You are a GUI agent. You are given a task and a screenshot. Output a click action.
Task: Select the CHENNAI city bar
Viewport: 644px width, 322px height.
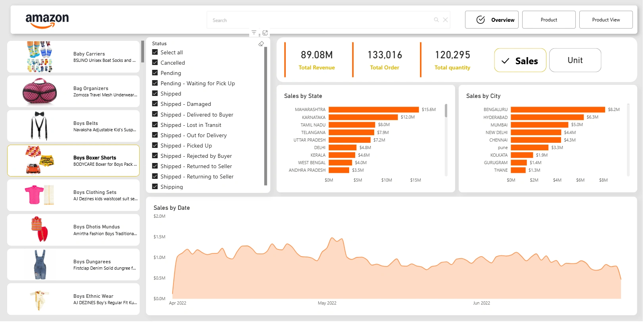[536, 140]
